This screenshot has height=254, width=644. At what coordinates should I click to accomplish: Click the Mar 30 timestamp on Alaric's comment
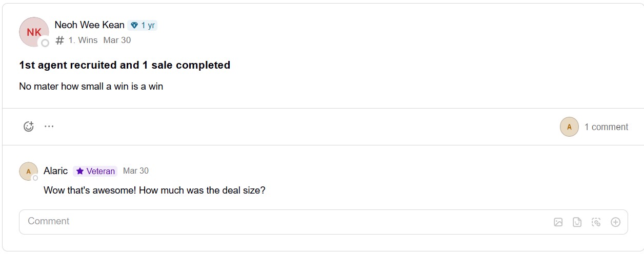[x=136, y=171]
